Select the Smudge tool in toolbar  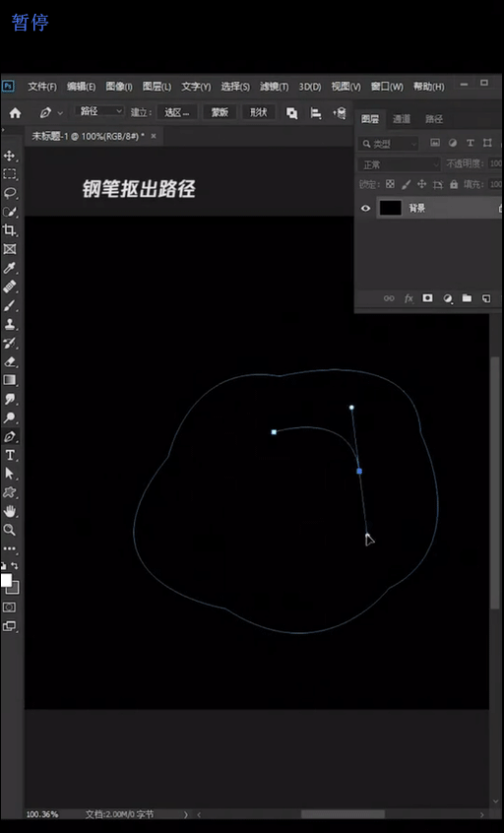click(x=9, y=399)
